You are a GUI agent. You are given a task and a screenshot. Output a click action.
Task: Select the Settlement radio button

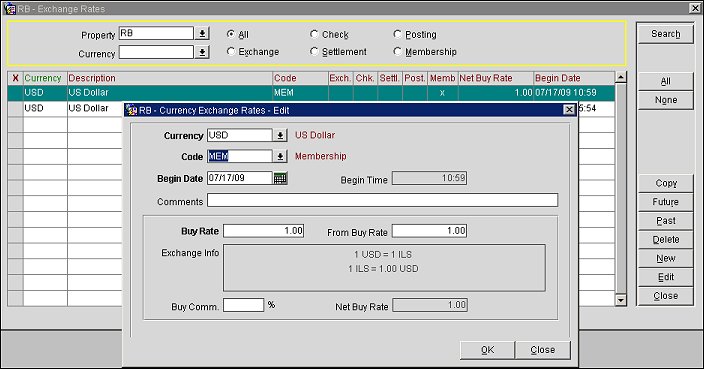(314, 52)
